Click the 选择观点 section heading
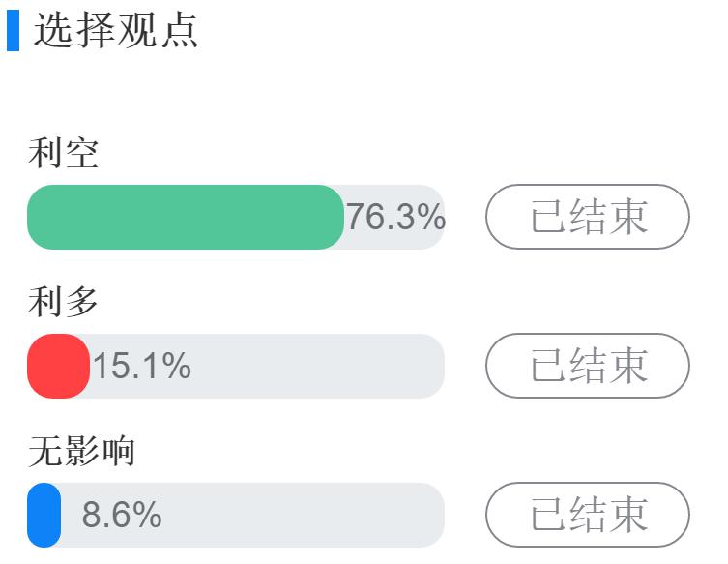 pos(116,31)
